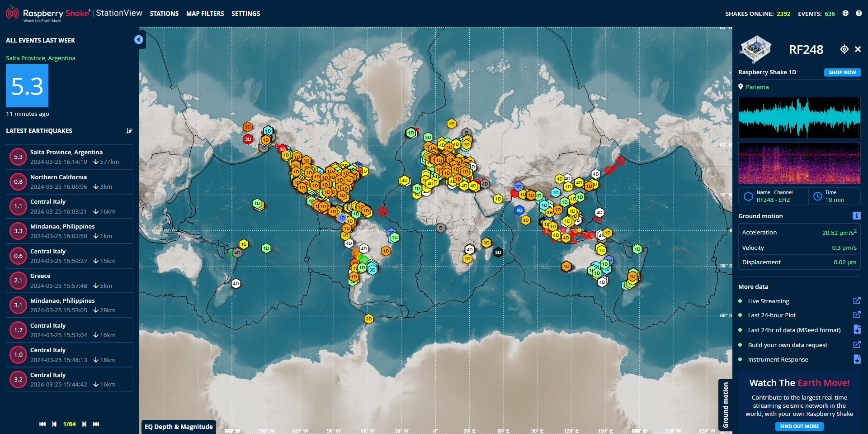Select the Northern California earthquake row
Viewport: 868px width, 434px height.
click(x=69, y=181)
